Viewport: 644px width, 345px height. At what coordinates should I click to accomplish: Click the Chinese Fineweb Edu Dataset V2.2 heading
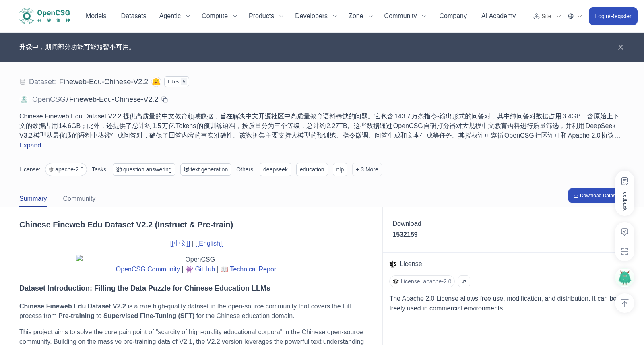pos(126,225)
